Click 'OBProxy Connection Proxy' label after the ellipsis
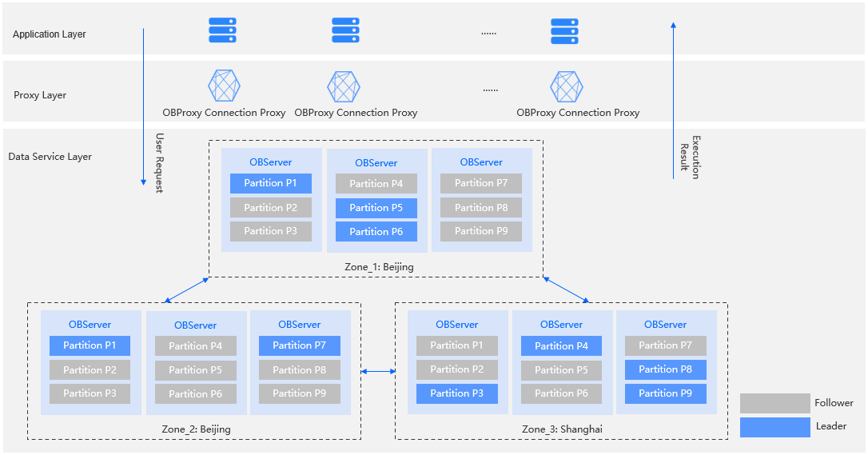This screenshot has height=455, width=868. pyautogui.click(x=578, y=113)
